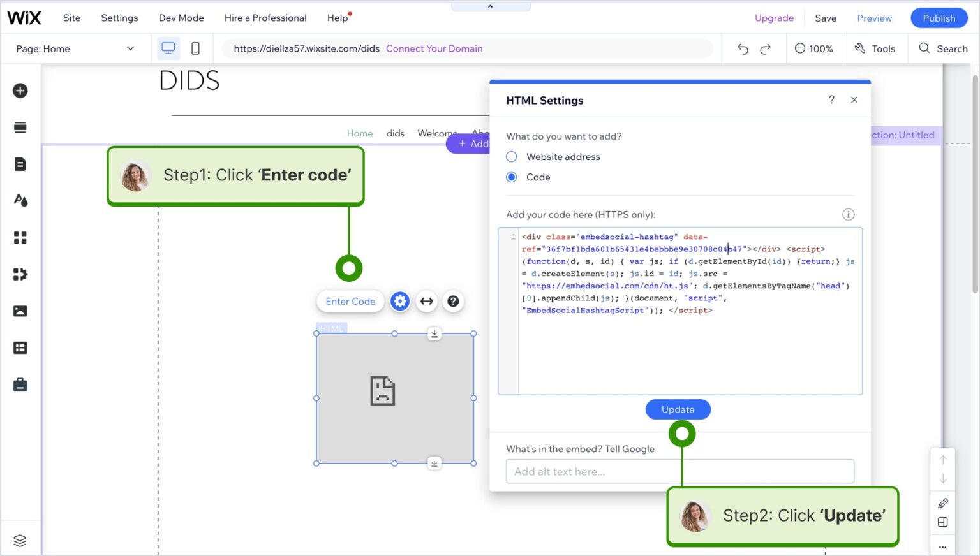
Task: Click the Update button
Action: [678, 409]
